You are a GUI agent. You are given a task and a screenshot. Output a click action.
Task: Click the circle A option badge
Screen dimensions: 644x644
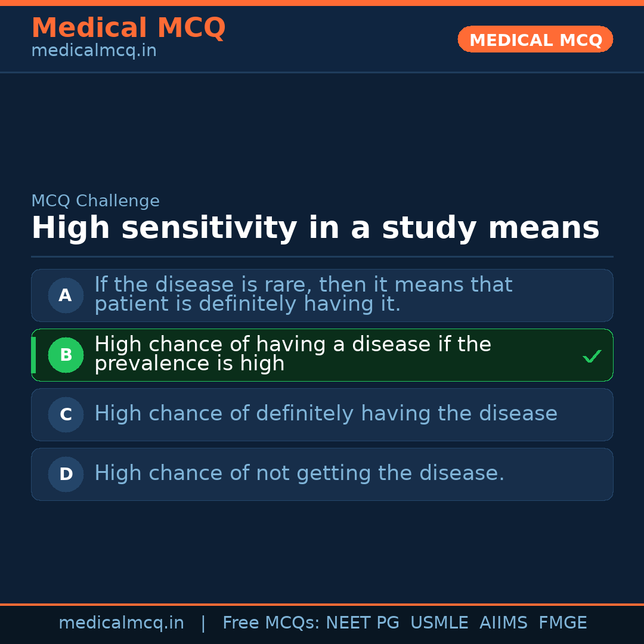click(x=66, y=295)
